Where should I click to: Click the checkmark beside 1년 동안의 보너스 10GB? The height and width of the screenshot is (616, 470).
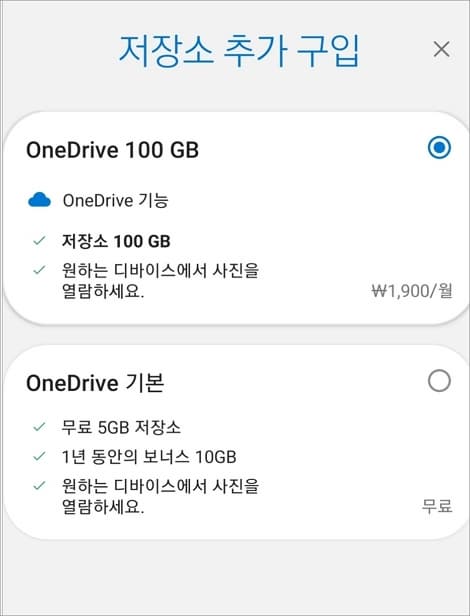click(39, 456)
